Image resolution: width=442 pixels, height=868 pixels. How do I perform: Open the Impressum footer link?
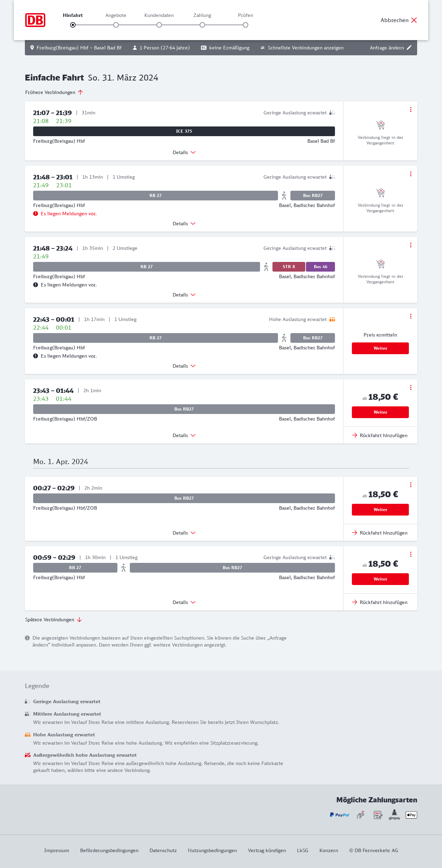click(x=57, y=850)
